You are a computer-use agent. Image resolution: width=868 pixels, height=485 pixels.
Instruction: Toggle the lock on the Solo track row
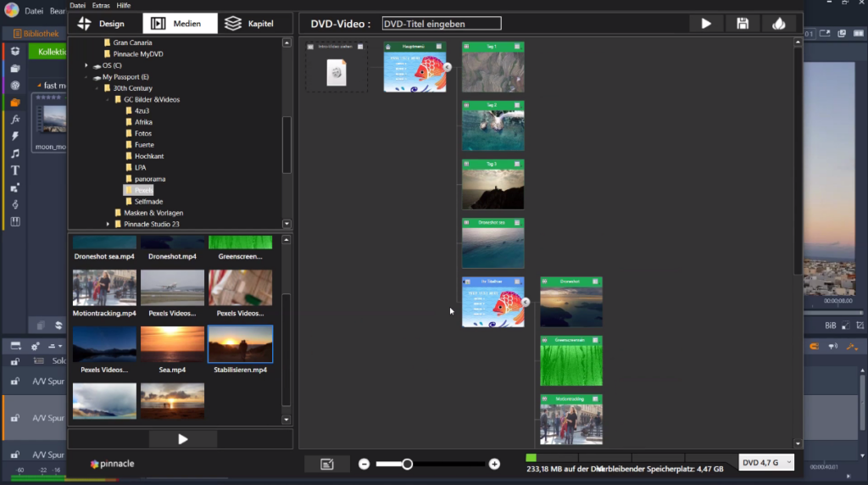[x=15, y=361]
